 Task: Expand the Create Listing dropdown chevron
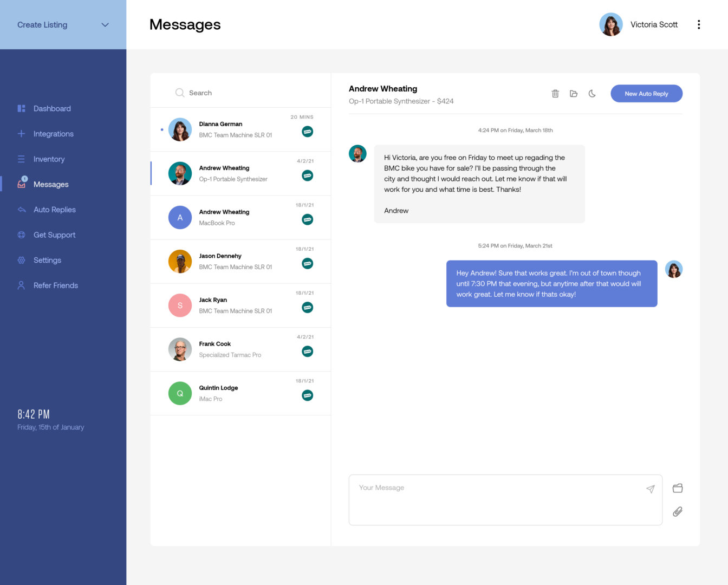click(x=105, y=25)
